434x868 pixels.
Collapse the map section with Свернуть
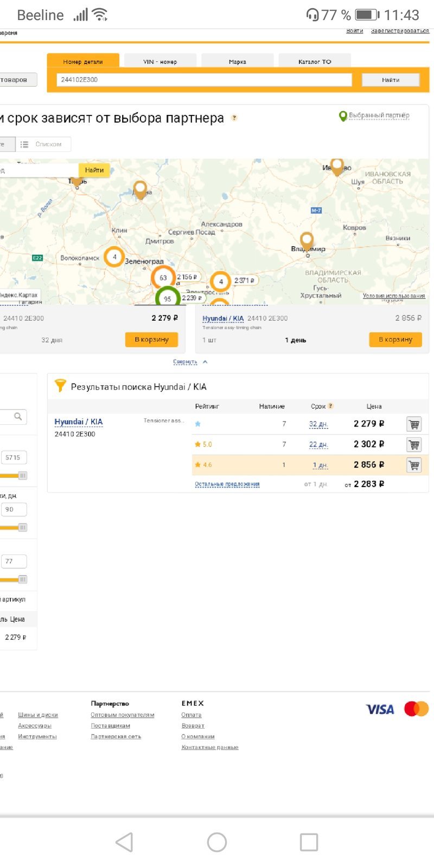(185, 362)
